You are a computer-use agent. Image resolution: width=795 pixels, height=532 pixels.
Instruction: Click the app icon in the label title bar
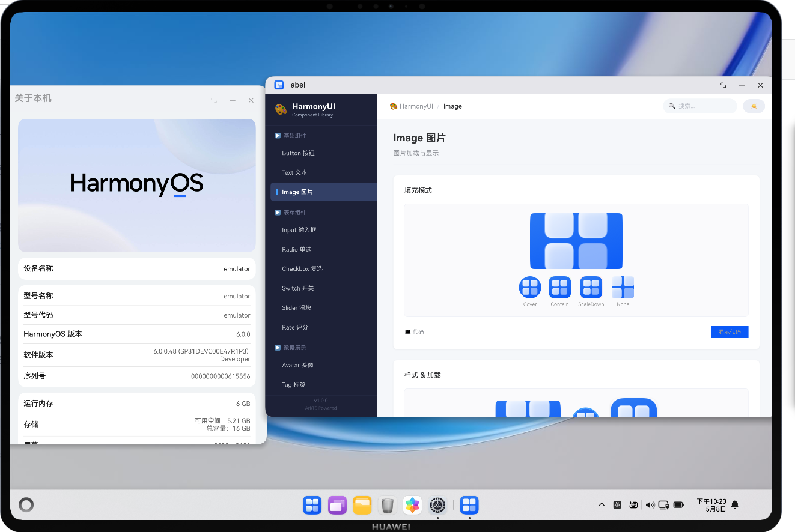pyautogui.click(x=279, y=85)
